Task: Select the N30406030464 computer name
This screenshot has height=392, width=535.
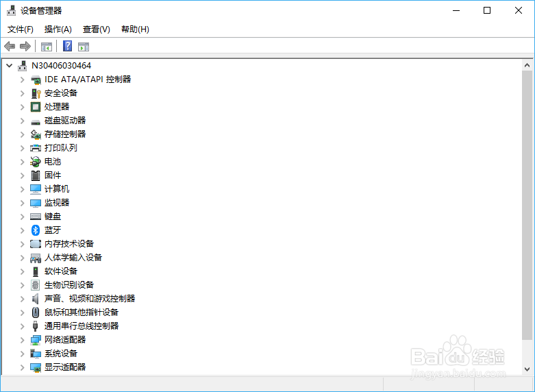Action: (62, 66)
